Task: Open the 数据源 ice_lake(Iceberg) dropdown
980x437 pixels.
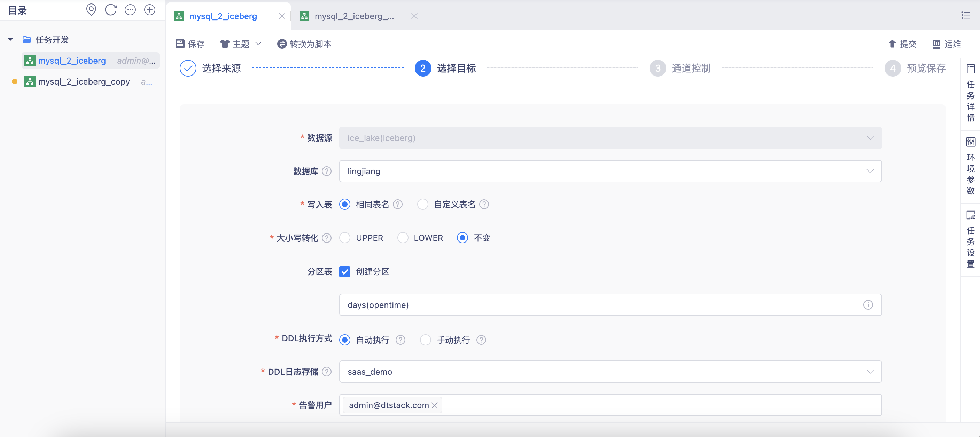Action: coord(610,138)
